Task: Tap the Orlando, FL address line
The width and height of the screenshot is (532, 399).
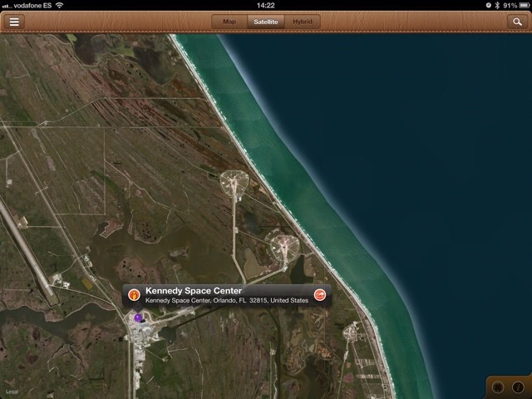Action: pyautogui.click(x=226, y=300)
